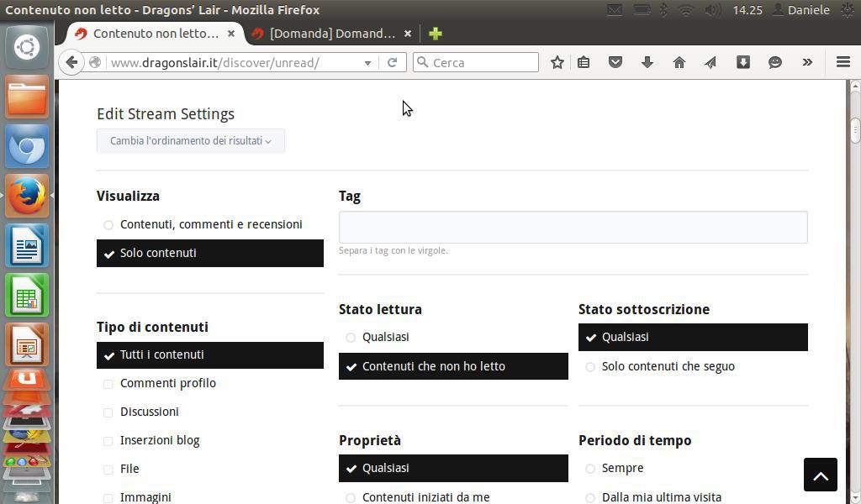Switch to the '[Domanda] Domand...' tab
The image size is (861, 504).
point(332,34)
